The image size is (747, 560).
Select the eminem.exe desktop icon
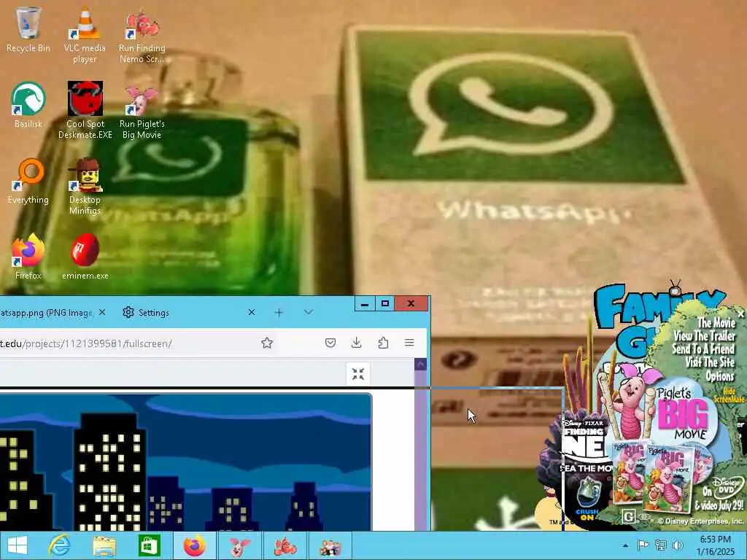(85, 256)
